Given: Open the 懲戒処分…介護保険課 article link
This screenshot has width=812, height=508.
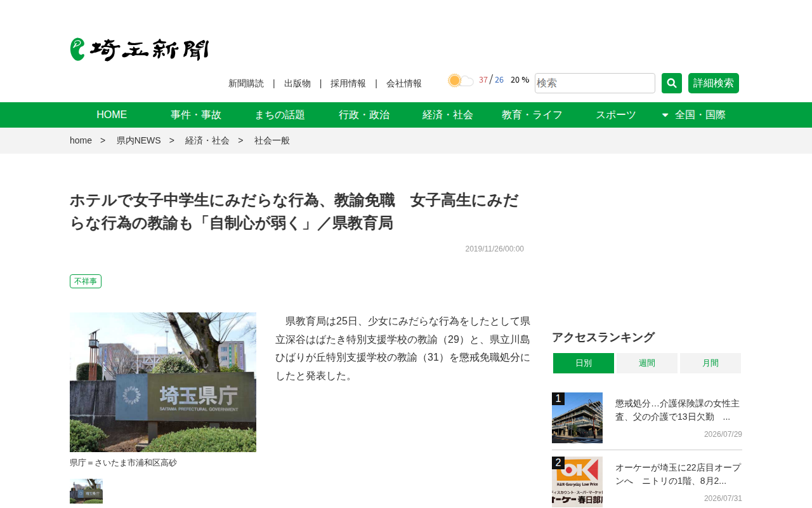Looking at the screenshot, I should pyautogui.click(x=678, y=410).
